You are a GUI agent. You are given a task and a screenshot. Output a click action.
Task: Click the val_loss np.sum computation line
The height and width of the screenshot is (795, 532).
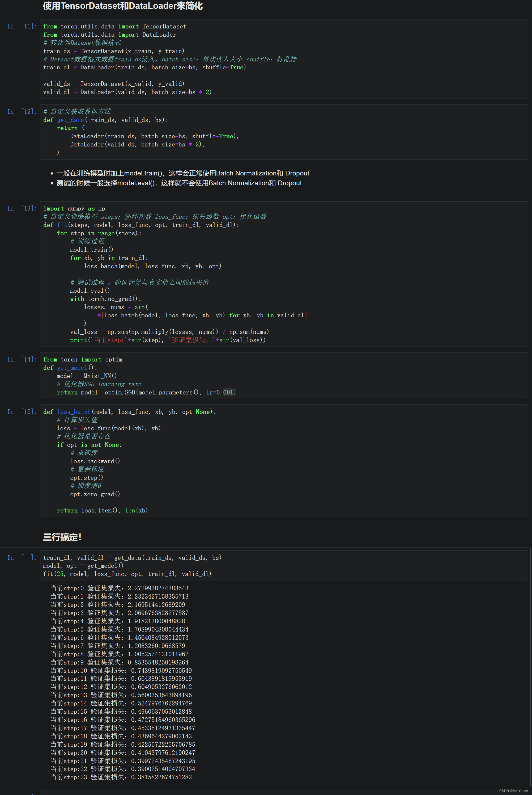pos(170,332)
